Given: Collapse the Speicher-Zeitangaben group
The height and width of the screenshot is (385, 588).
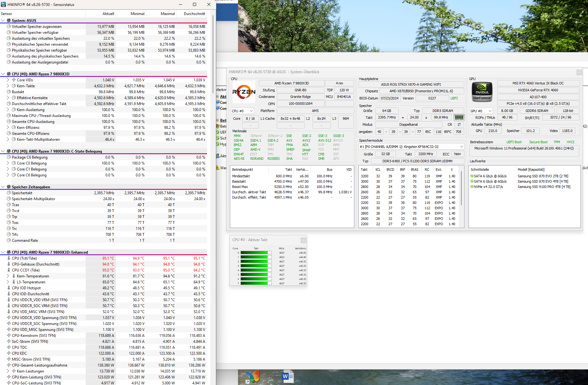Looking at the screenshot, I should (x=3, y=187).
